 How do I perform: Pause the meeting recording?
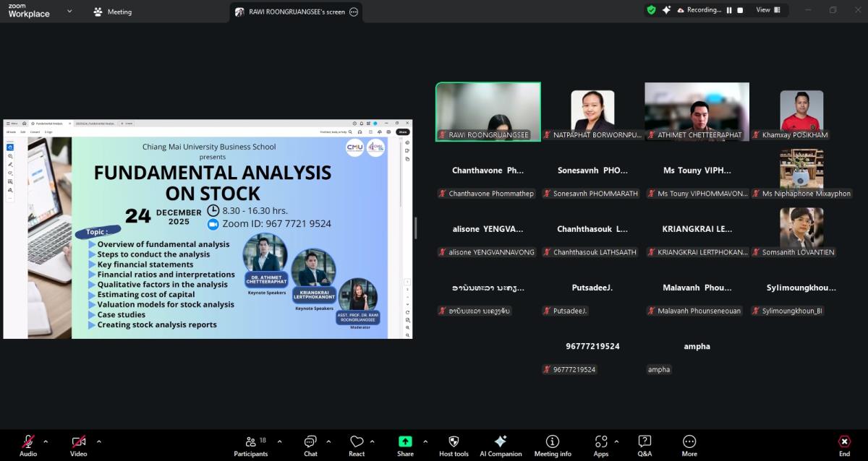point(728,10)
